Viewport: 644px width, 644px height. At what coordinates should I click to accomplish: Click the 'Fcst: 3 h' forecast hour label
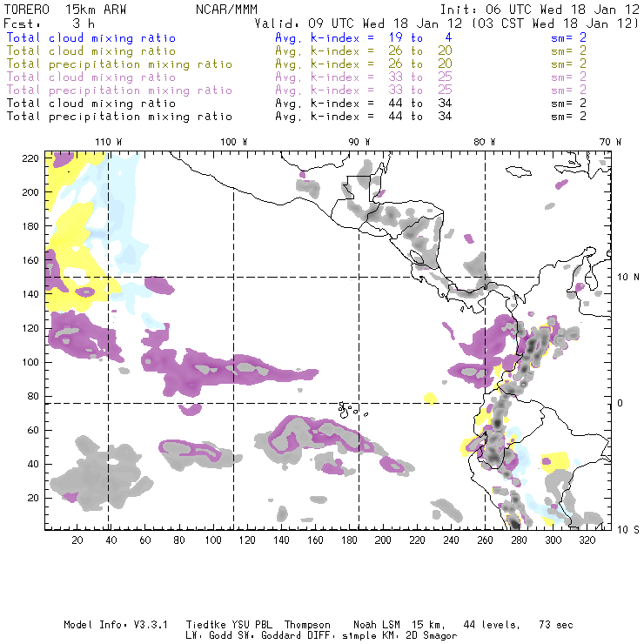tap(50, 23)
